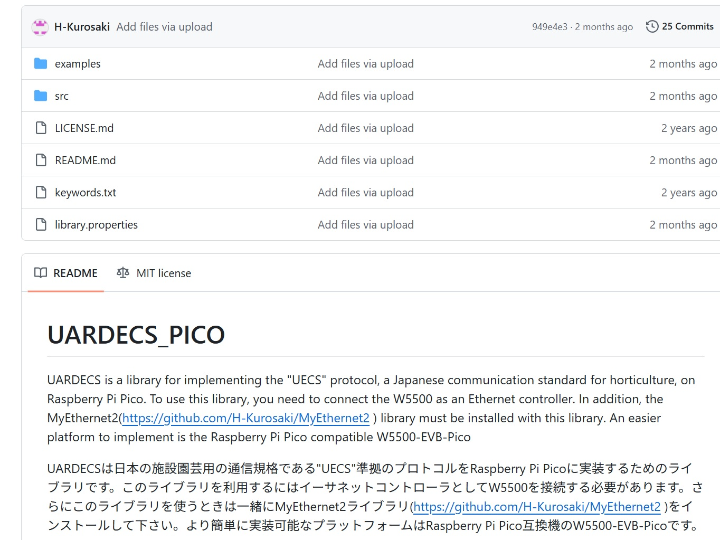Open the examples folder icon
This screenshot has height=540, width=720.
41,64
